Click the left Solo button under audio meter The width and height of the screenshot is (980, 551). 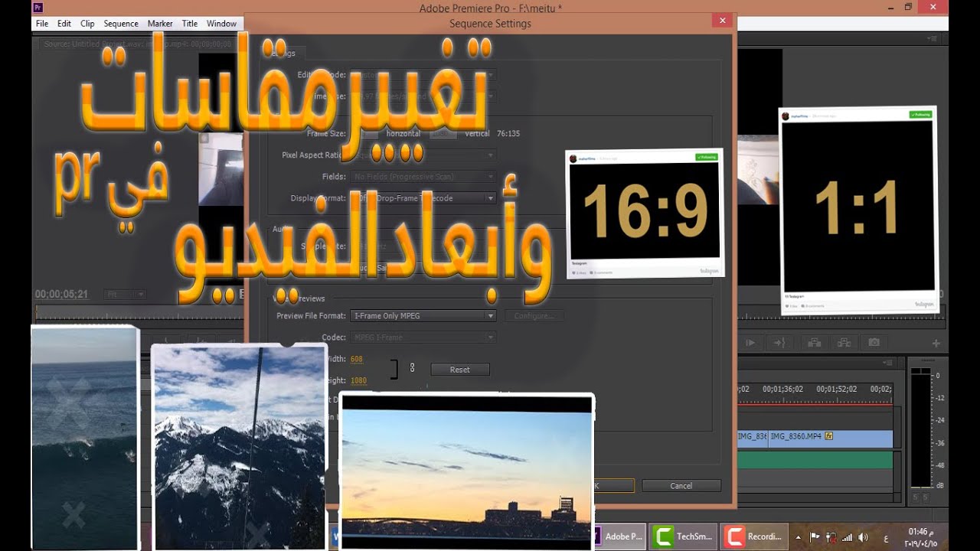[915, 498]
